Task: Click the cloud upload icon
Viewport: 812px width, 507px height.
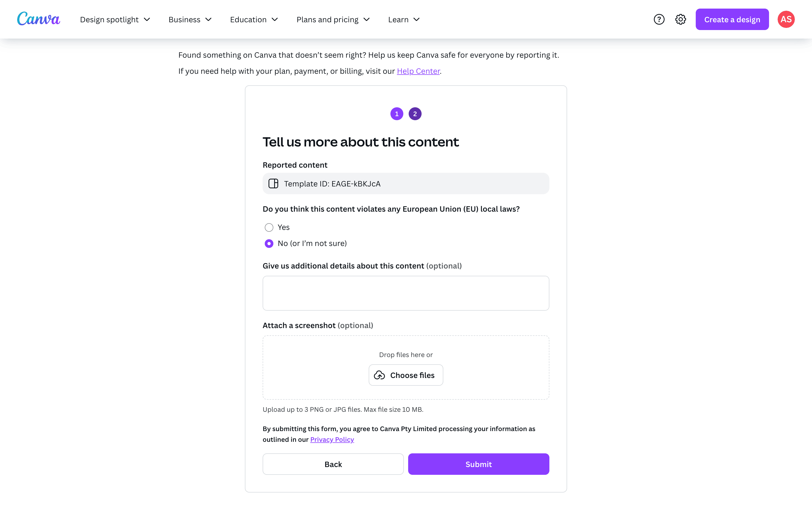Action: click(379, 375)
